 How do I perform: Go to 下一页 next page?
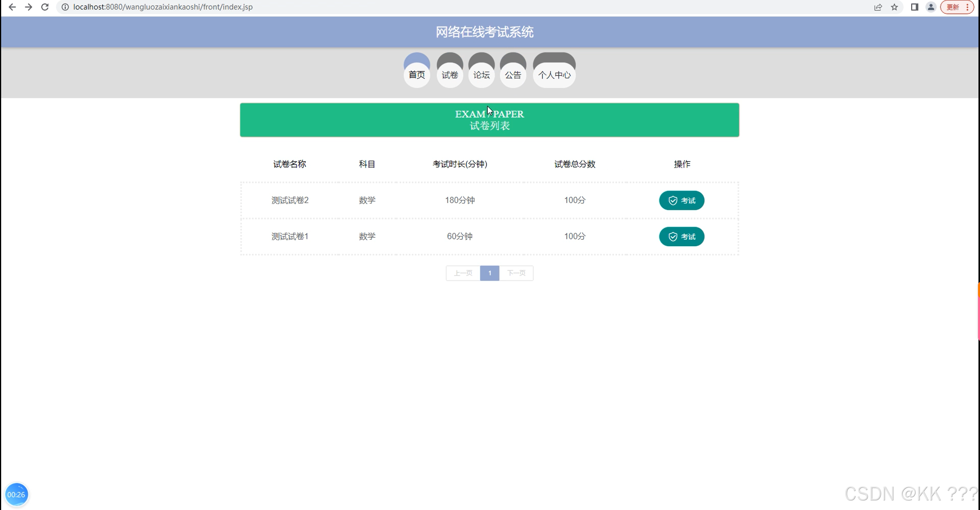[516, 273]
